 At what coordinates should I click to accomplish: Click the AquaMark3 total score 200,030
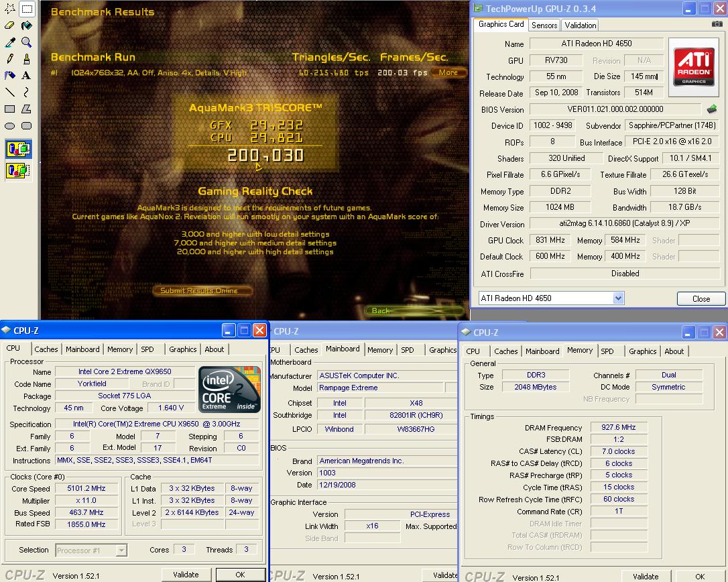pyautogui.click(x=265, y=156)
